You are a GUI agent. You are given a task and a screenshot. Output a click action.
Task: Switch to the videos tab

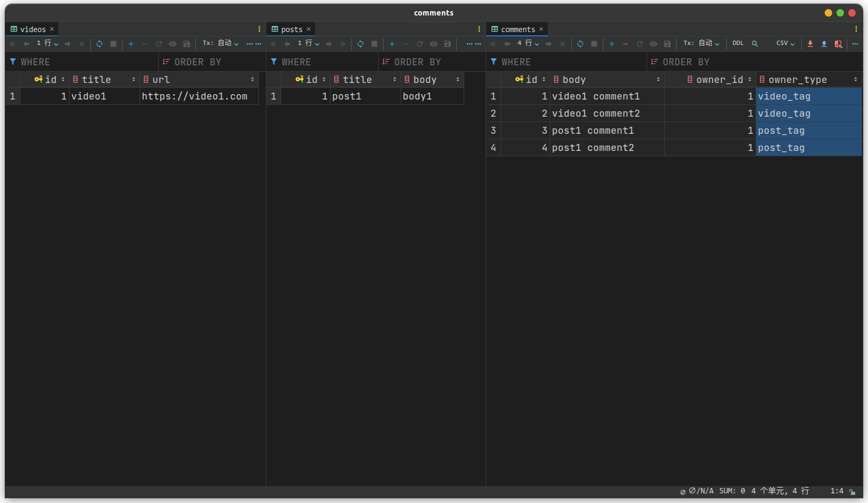pos(33,29)
